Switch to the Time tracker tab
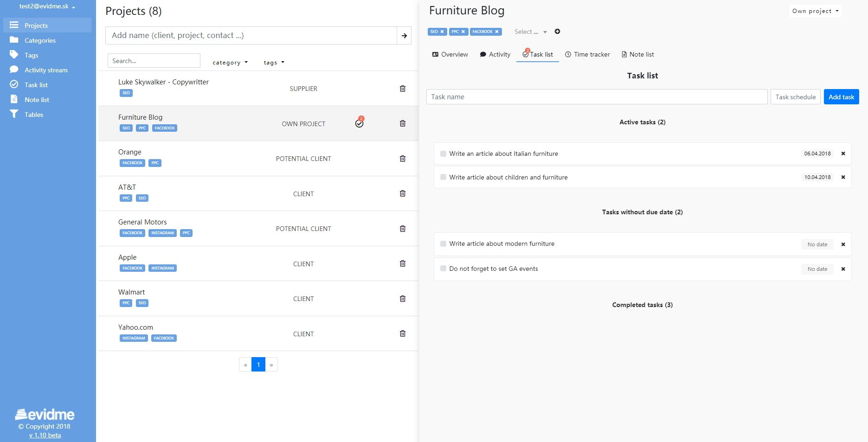Viewport: 868px width, 442px height. coord(587,54)
